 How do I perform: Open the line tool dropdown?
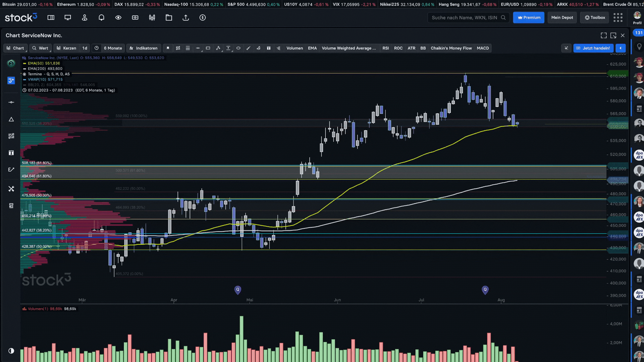(198, 48)
